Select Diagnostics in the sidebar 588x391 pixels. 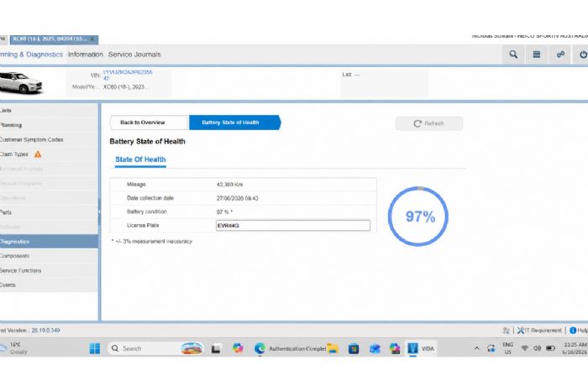pyautogui.click(x=49, y=242)
